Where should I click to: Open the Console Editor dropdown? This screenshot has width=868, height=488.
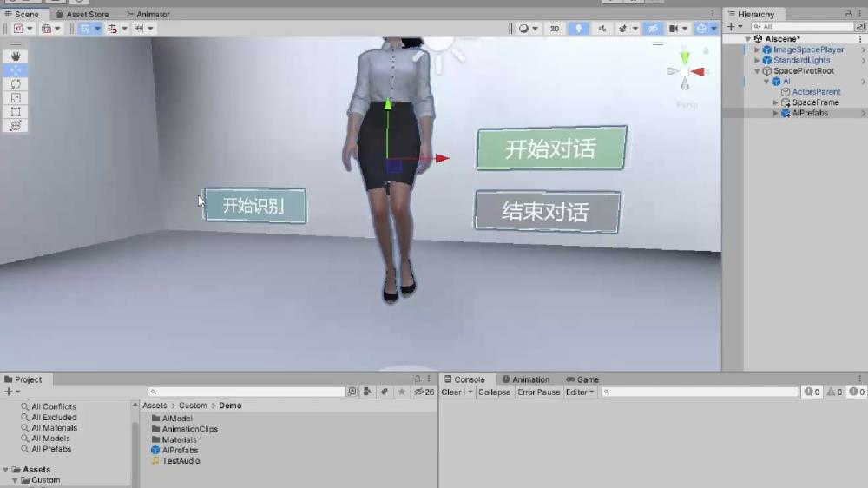click(580, 392)
